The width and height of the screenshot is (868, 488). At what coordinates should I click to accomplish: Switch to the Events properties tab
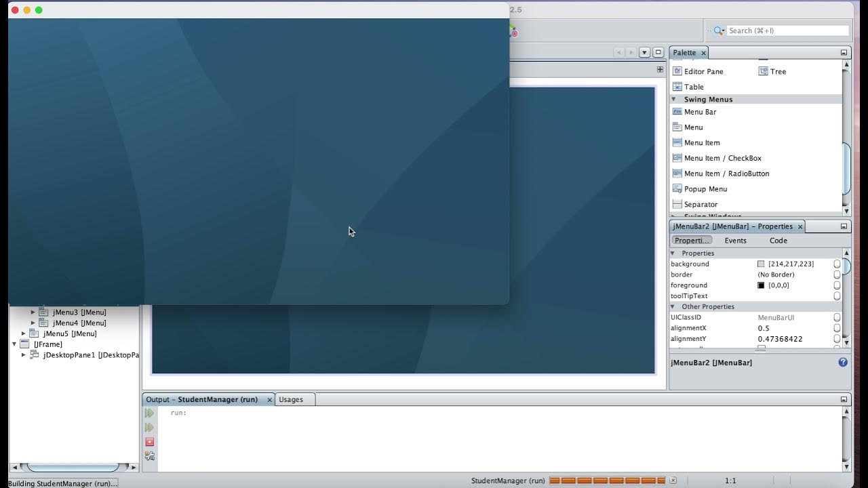[735, 241]
